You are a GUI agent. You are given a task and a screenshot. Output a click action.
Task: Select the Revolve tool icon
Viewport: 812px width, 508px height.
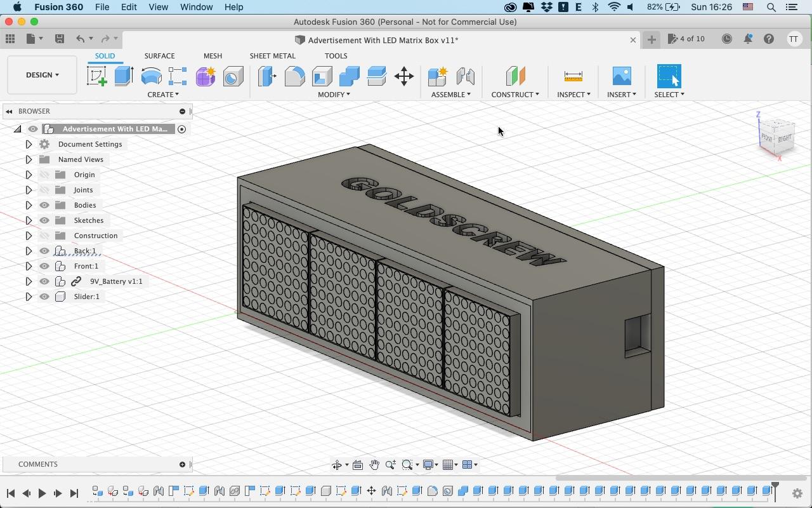click(151, 77)
